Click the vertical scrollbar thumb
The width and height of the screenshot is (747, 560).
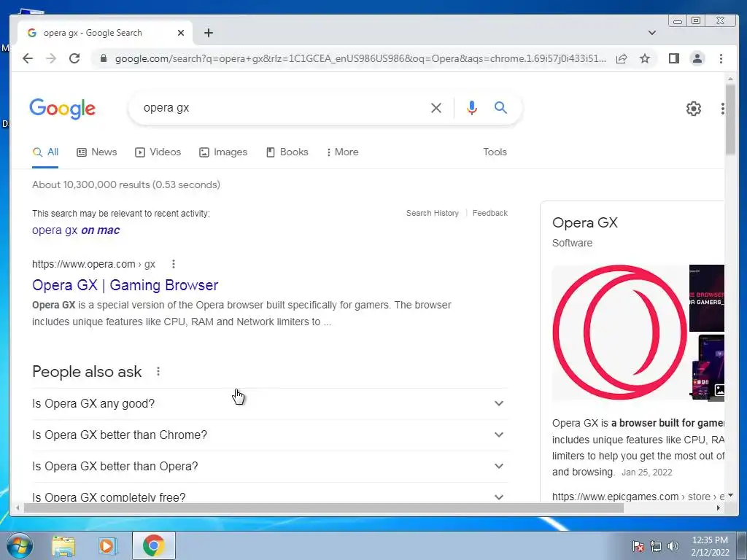(730, 119)
